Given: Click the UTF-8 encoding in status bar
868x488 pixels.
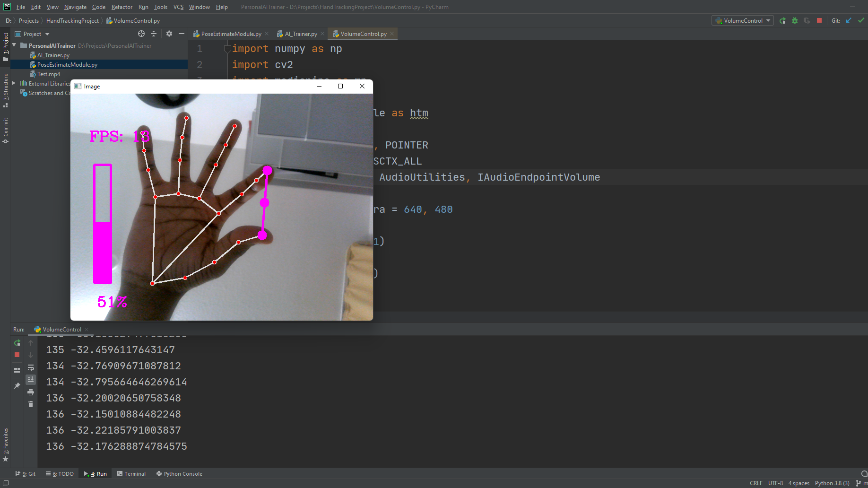Looking at the screenshot, I should point(775,483).
